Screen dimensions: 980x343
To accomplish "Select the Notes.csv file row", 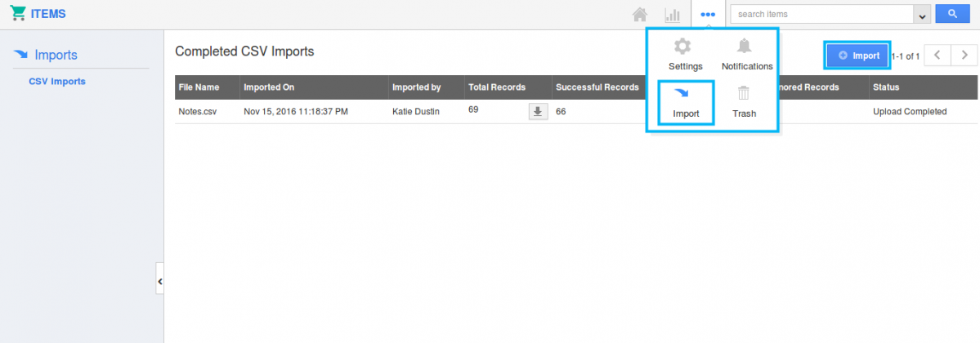I will coord(199,112).
